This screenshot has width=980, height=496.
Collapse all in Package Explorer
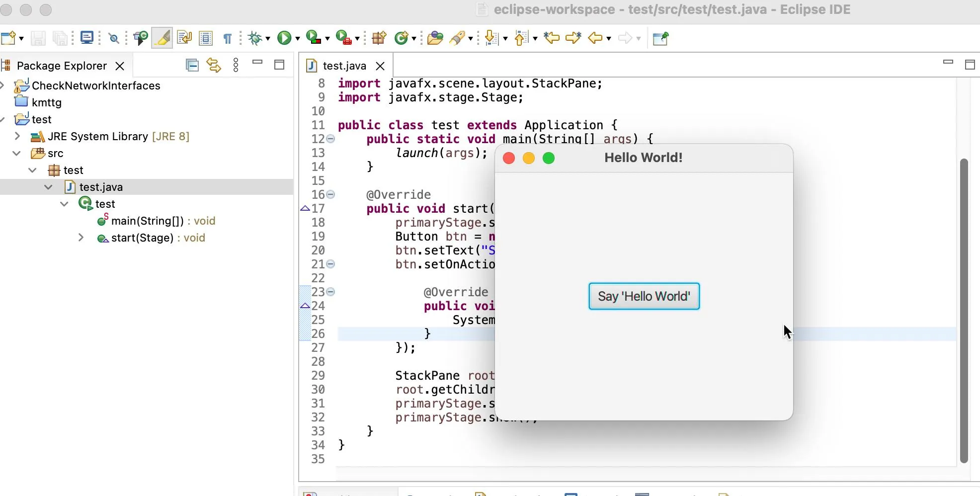point(192,65)
